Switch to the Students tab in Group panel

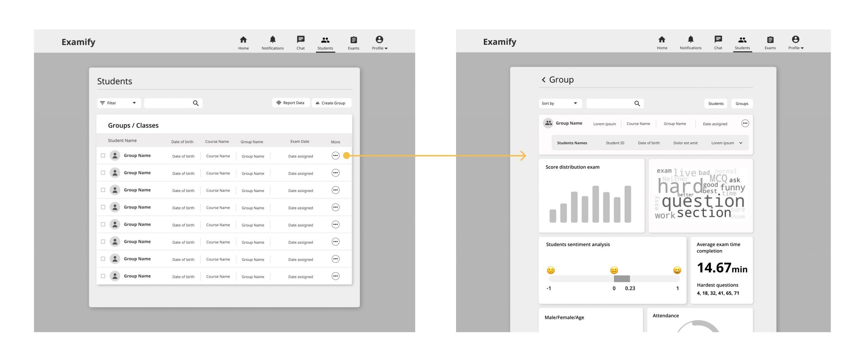716,103
